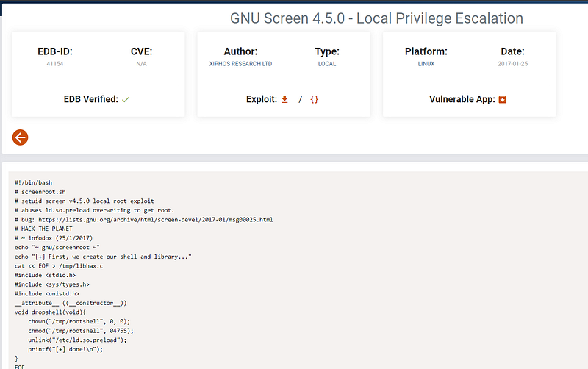
Task: Click the Vulnerable App: label
Action: [462, 99]
